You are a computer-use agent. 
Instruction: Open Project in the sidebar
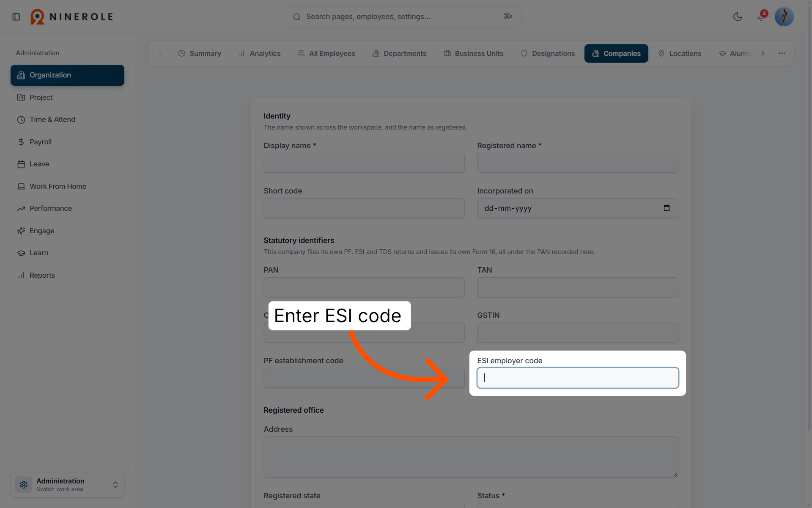[x=67, y=97]
